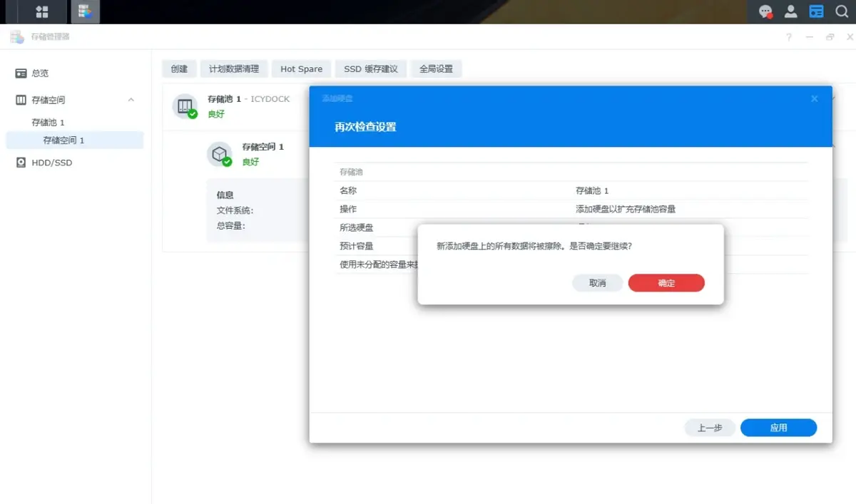Click the 信息 section heading
The width and height of the screenshot is (856, 504).
tap(225, 195)
